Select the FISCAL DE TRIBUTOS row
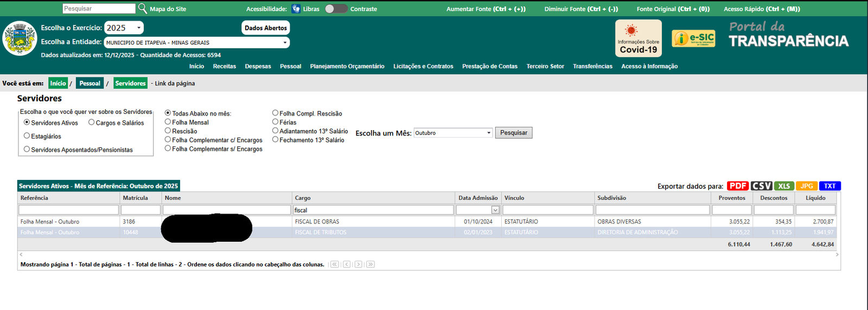This screenshot has width=868, height=310. point(427,232)
